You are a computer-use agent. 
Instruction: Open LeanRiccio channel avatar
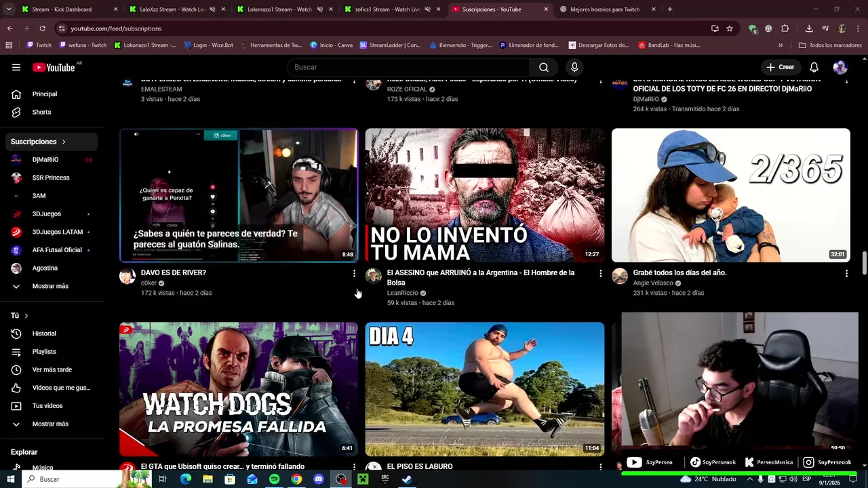(374, 276)
